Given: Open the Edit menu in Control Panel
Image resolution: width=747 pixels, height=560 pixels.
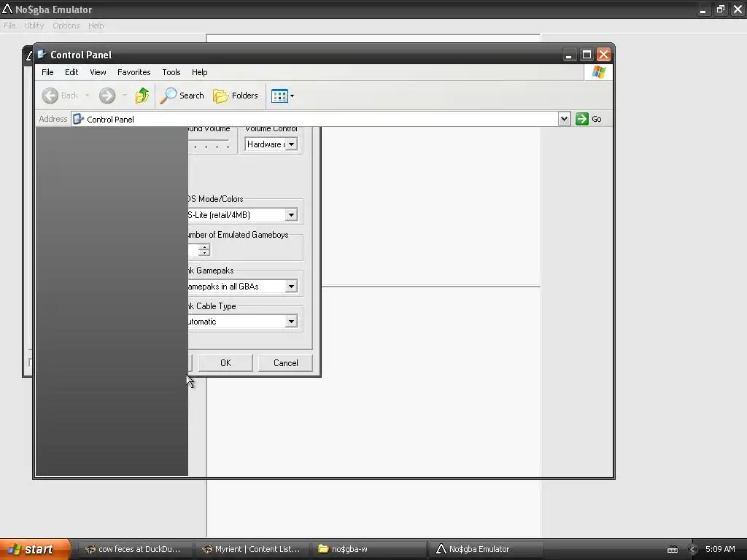Looking at the screenshot, I should point(71,72).
